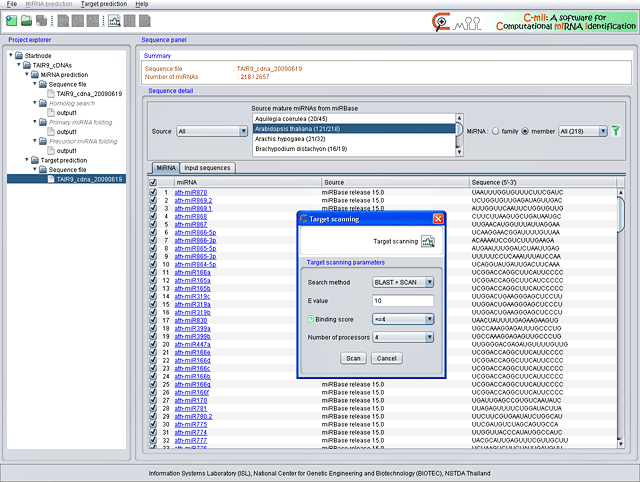Click the New project toolbar icon
The image size is (640, 482).
tap(11, 21)
